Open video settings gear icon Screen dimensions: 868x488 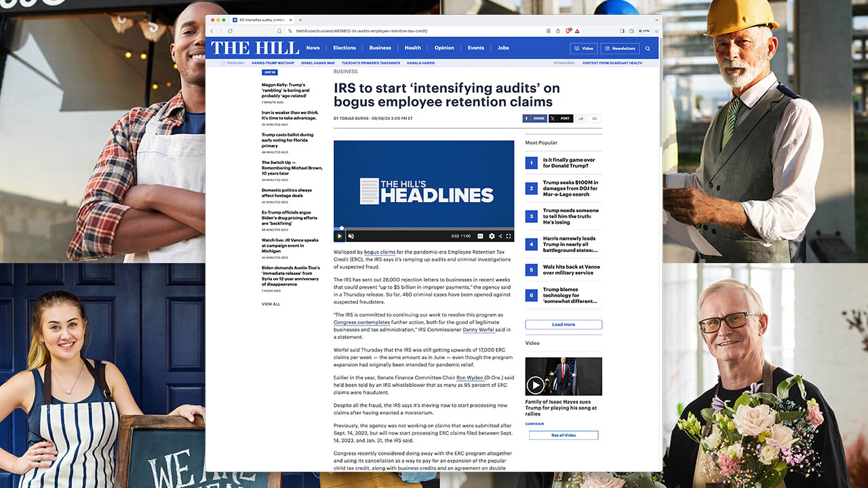(492, 236)
